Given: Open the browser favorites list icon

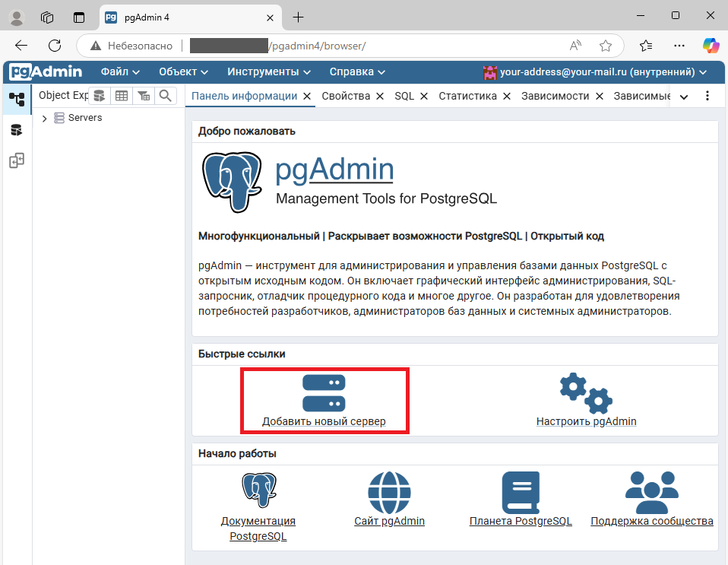Looking at the screenshot, I should click(x=646, y=46).
